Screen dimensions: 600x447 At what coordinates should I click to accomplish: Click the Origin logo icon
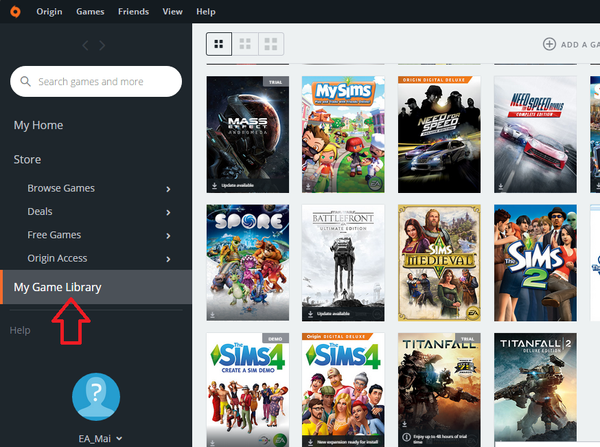click(x=13, y=11)
